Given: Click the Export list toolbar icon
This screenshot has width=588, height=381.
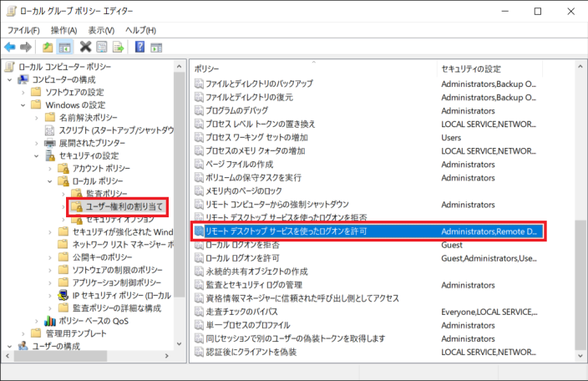Looking at the screenshot, I should click(118, 48).
